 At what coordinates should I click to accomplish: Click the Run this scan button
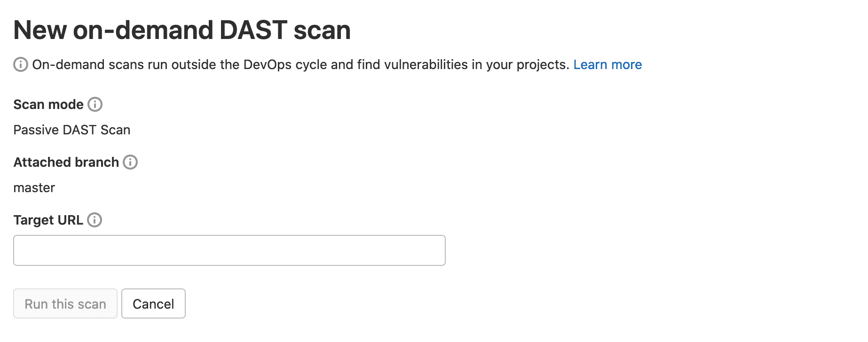click(65, 303)
